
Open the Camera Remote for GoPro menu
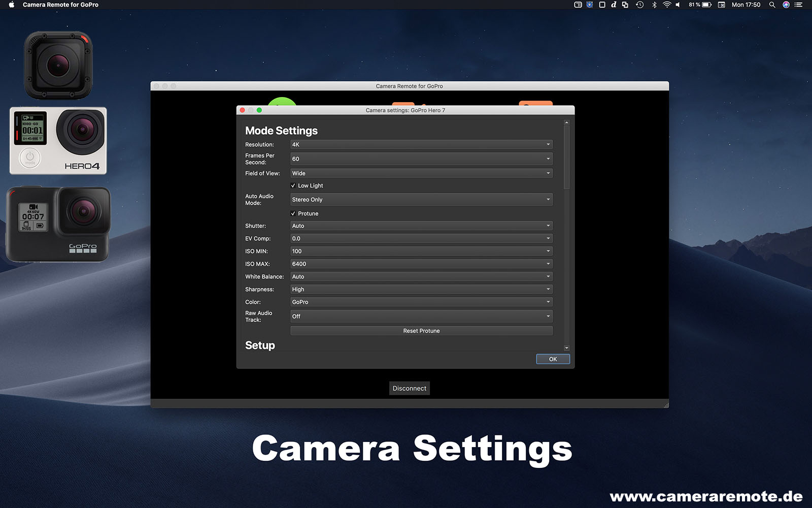[x=60, y=5]
